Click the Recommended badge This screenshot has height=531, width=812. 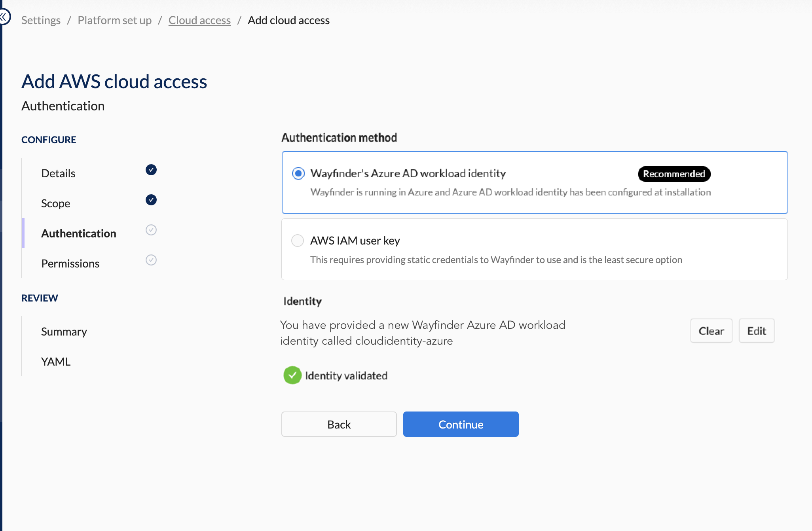(674, 174)
